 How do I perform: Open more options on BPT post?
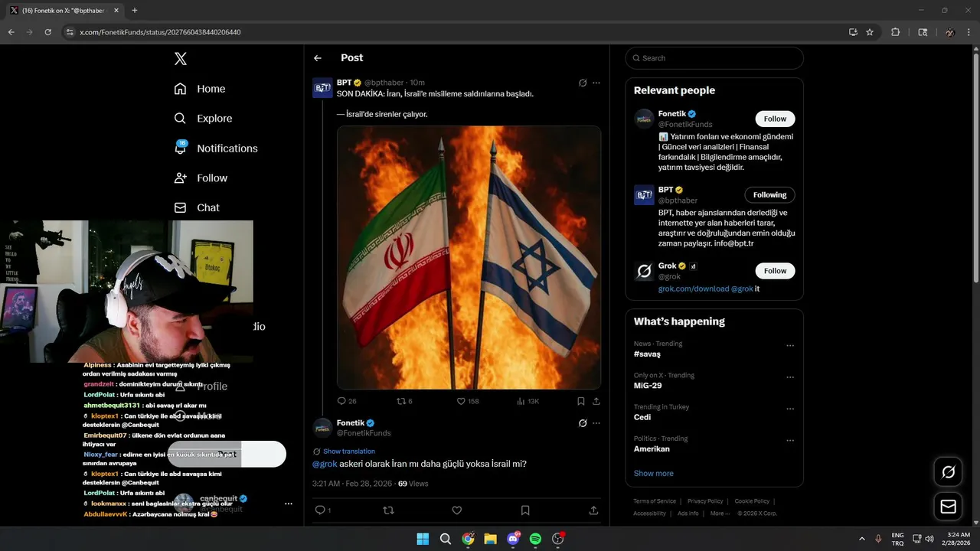(x=596, y=83)
